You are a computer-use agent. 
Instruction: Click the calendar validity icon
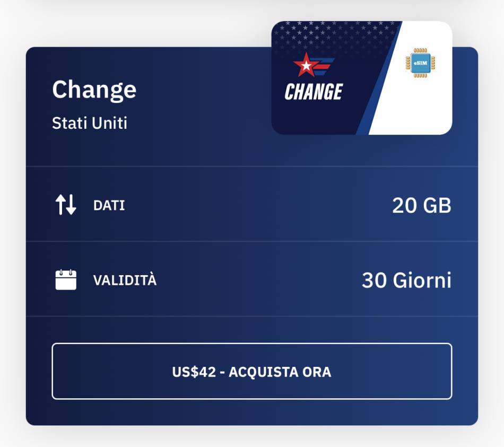coord(66,279)
